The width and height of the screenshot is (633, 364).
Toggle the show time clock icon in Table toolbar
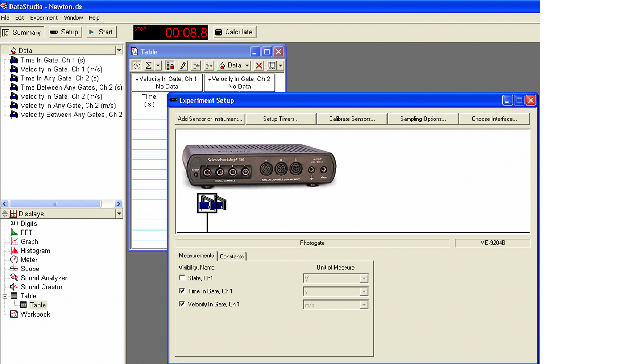137,66
